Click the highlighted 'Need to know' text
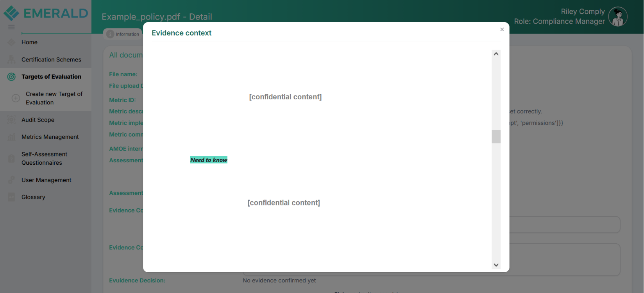 coord(209,160)
